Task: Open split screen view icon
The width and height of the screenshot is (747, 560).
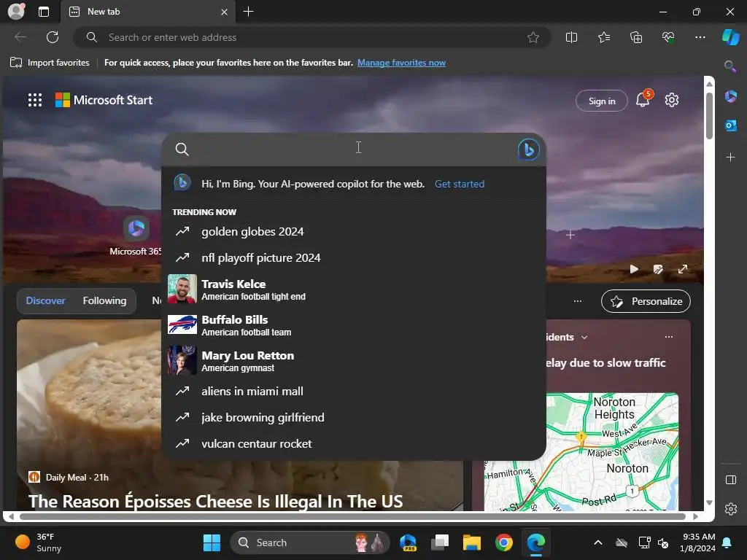Action: 571,37
